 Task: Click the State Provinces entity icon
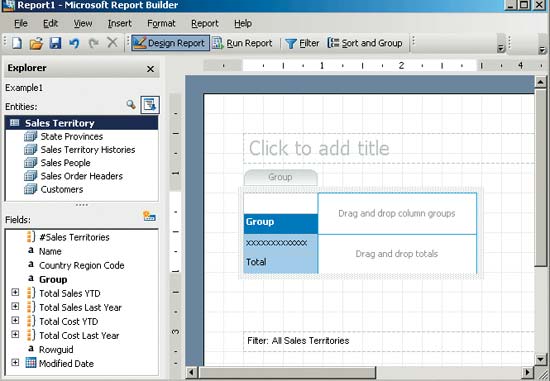[31, 136]
